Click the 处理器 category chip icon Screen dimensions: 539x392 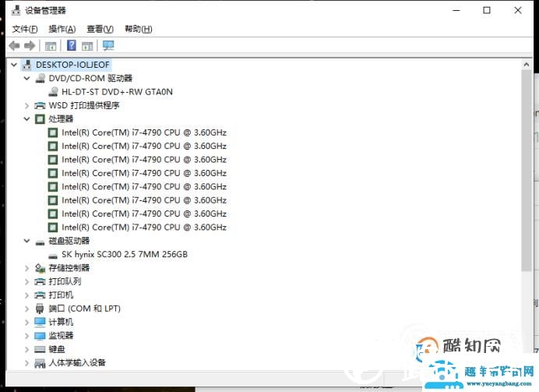coord(40,119)
